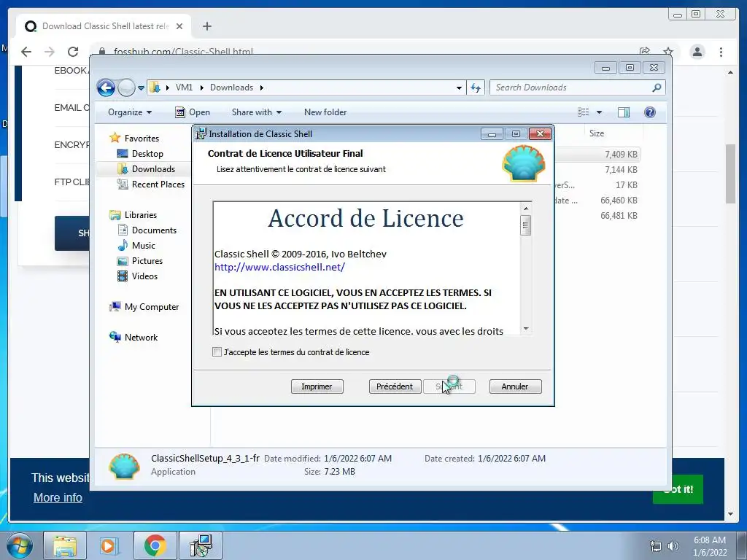Click the 66,481 KB file size cell
The height and width of the screenshot is (560, 747).
point(619,215)
